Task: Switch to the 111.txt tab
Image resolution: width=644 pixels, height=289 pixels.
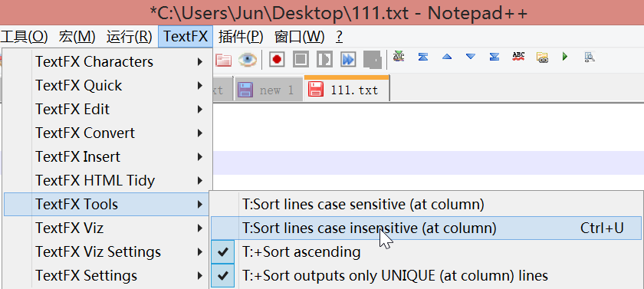Action: 347,89
